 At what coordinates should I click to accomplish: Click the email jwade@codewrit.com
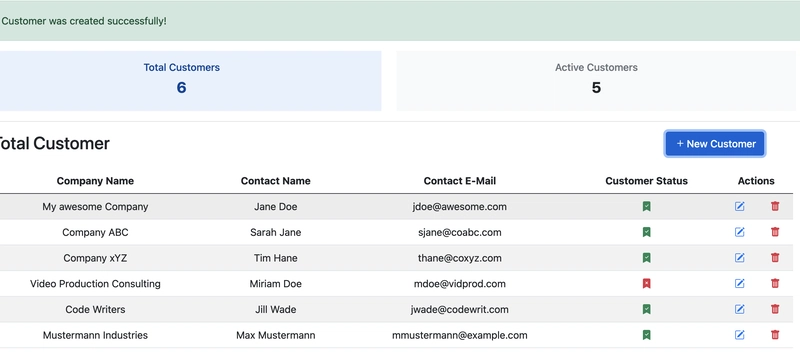pyautogui.click(x=460, y=310)
